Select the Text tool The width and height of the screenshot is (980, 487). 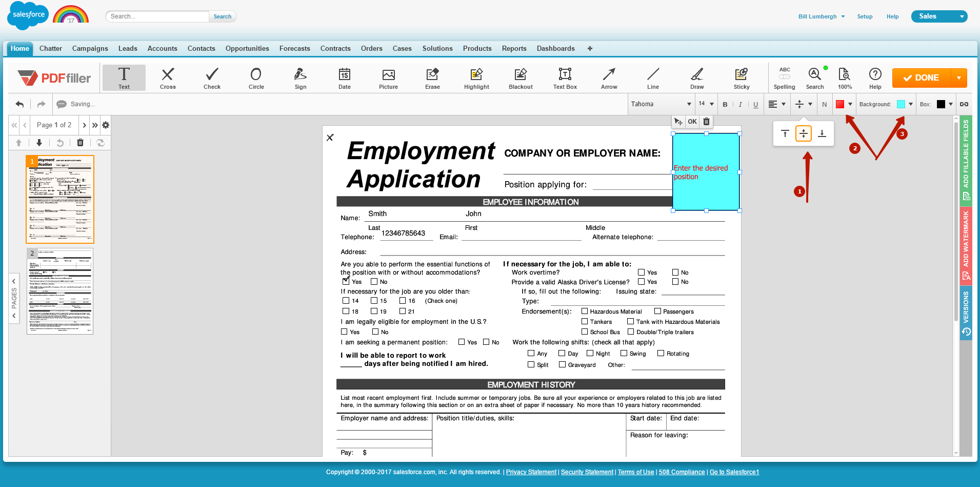pos(124,78)
